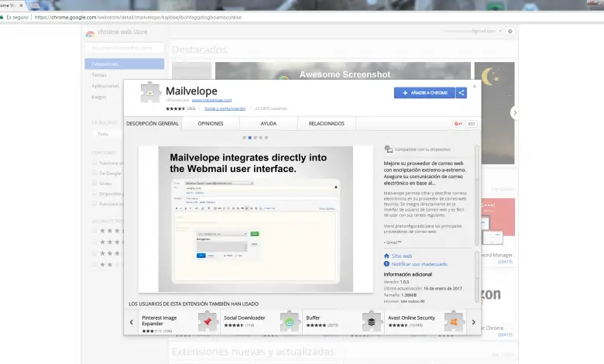Click the Mailvelope screenshot preview image
This screenshot has height=364, width=604.
[256, 218]
